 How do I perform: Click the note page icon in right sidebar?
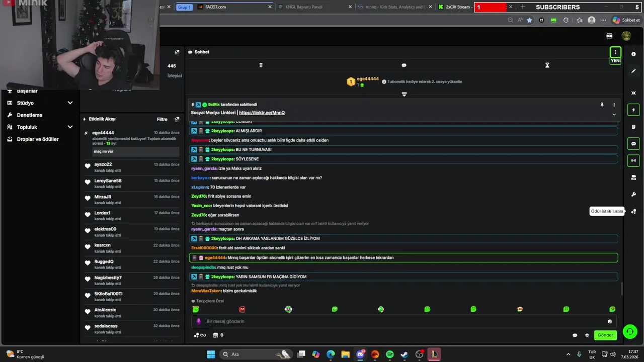[x=633, y=127]
